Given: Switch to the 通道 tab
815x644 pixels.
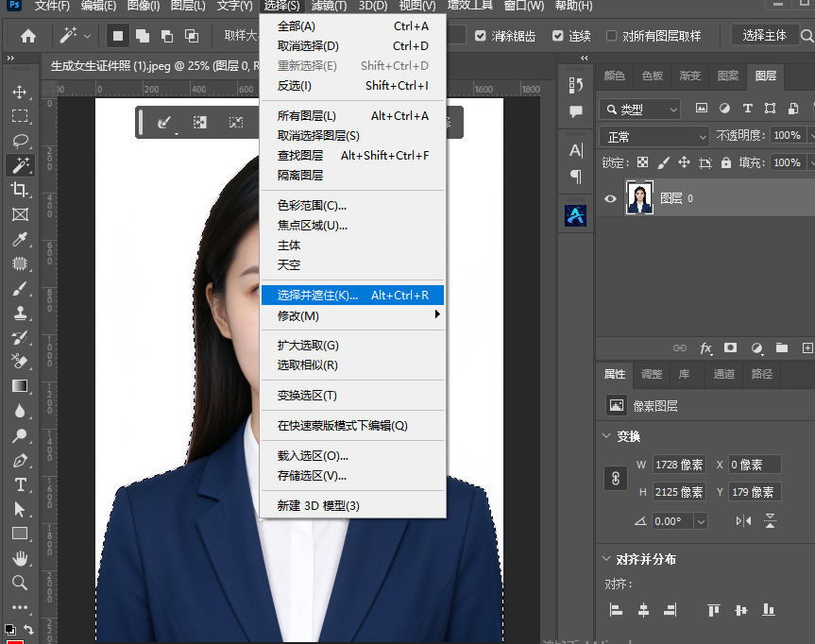Looking at the screenshot, I should pos(724,374).
